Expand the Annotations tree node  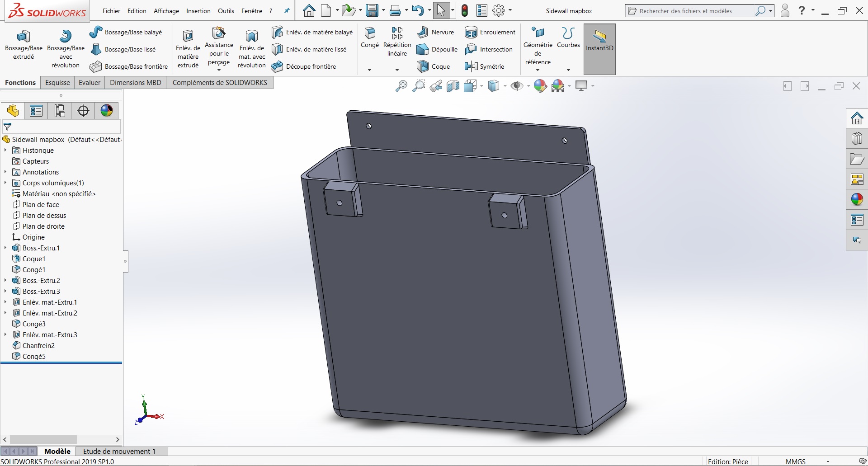tap(5, 172)
